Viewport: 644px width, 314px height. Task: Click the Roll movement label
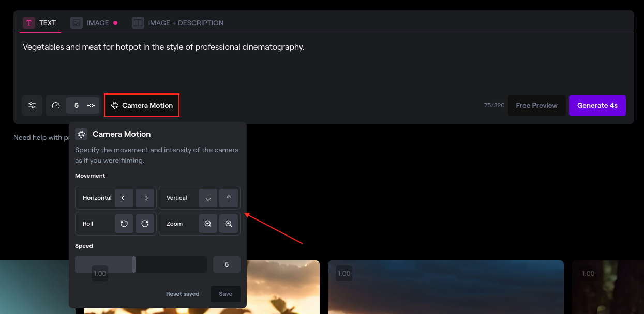point(88,224)
